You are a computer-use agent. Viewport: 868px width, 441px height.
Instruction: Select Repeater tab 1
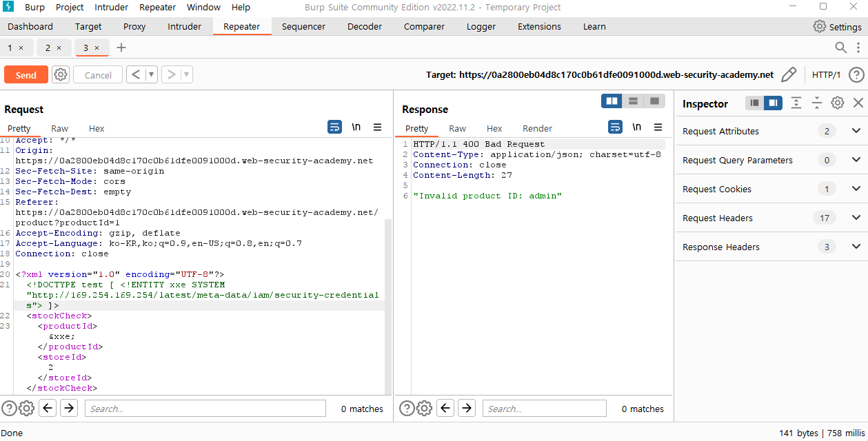[10, 48]
